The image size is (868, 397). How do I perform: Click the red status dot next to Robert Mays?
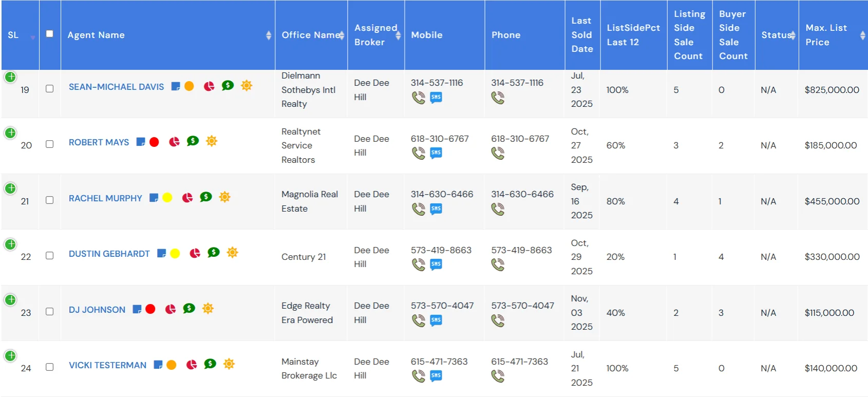[154, 142]
